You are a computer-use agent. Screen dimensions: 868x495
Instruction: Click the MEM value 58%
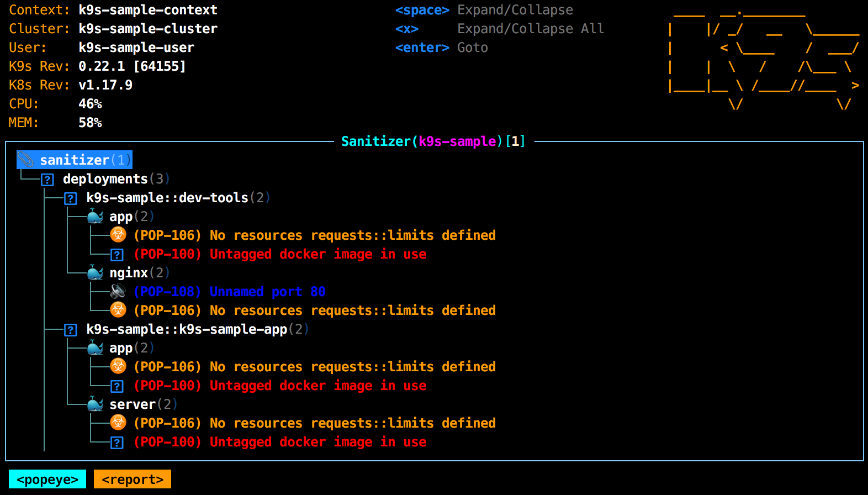pyautogui.click(x=90, y=123)
